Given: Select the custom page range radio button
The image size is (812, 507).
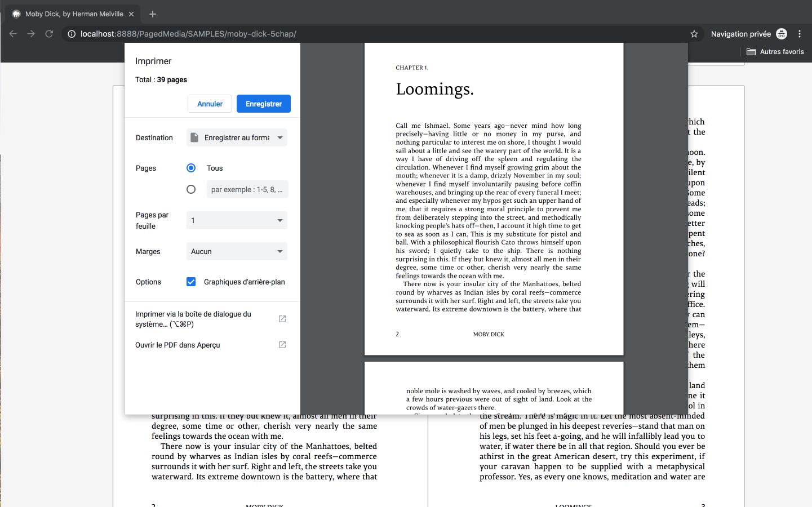Looking at the screenshot, I should (191, 189).
